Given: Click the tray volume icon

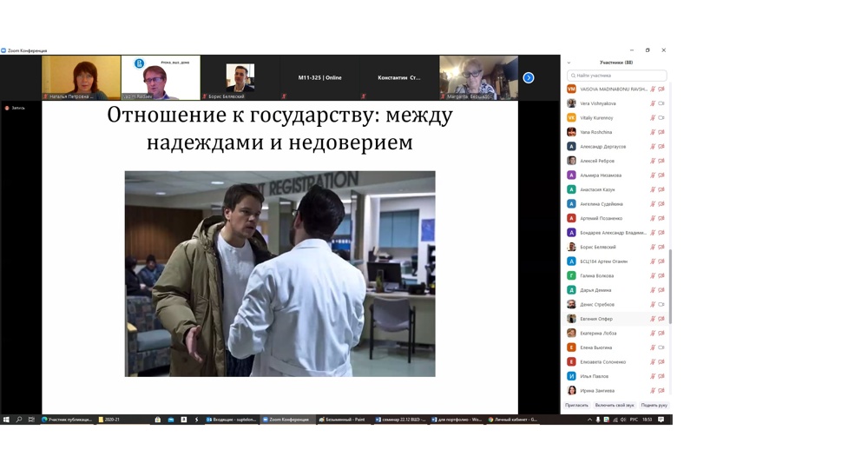Looking at the screenshot, I should point(623,420).
